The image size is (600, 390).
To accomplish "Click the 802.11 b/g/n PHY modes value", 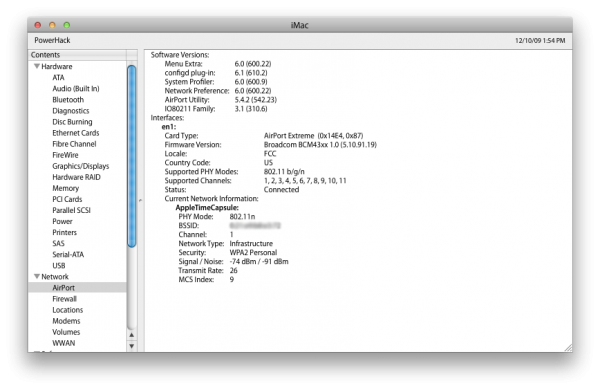I will (x=284, y=172).
